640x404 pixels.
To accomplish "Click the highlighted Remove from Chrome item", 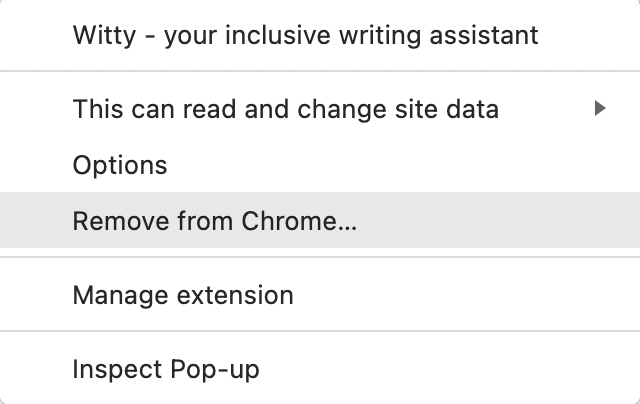I will [214, 221].
